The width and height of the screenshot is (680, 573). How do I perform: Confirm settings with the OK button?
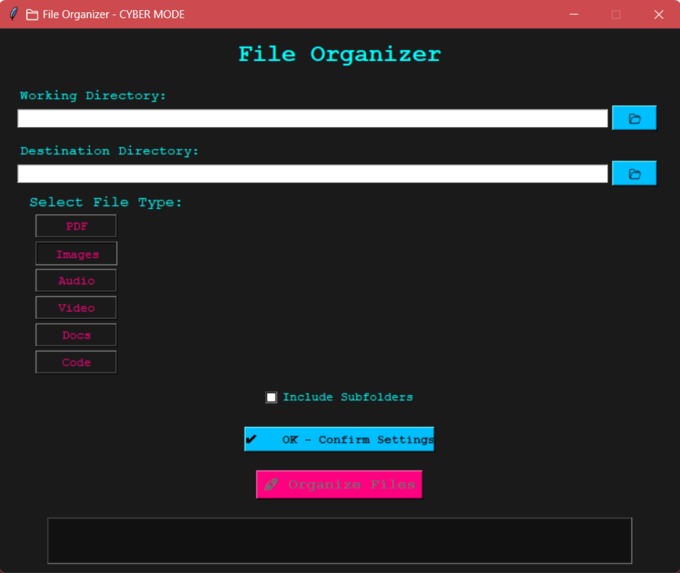339,439
